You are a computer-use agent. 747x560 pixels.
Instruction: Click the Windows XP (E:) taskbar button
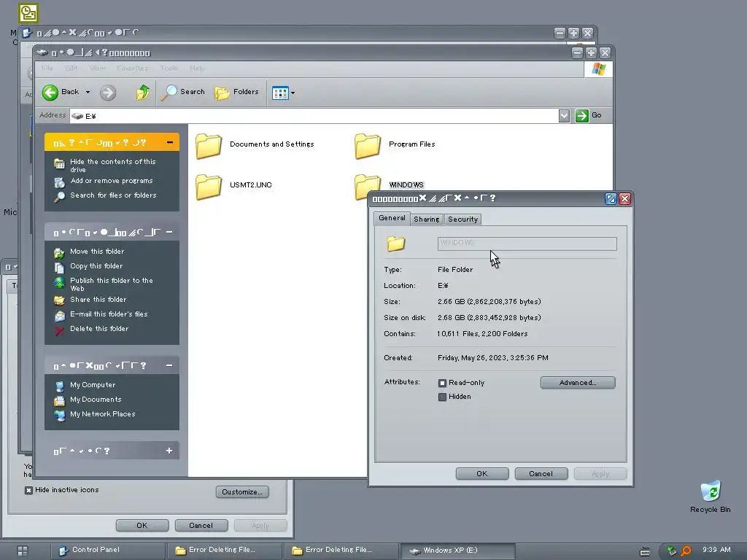click(457, 551)
